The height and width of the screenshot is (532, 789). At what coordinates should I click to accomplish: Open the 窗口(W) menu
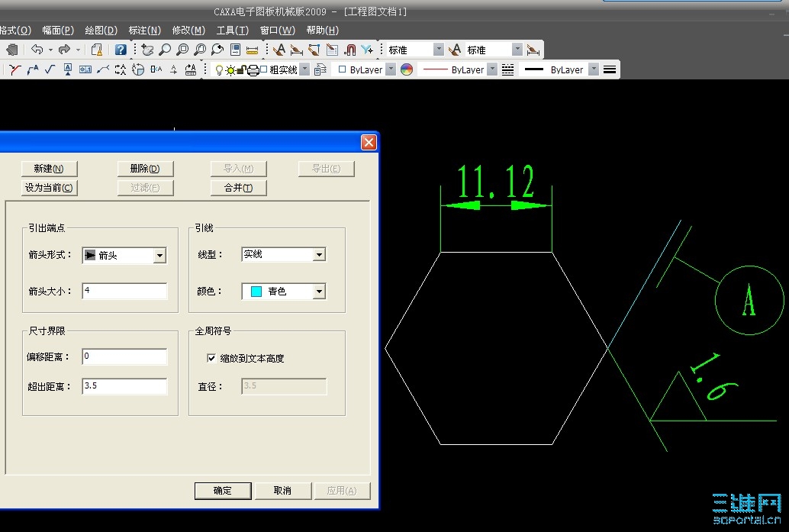click(x=277, y=31)
